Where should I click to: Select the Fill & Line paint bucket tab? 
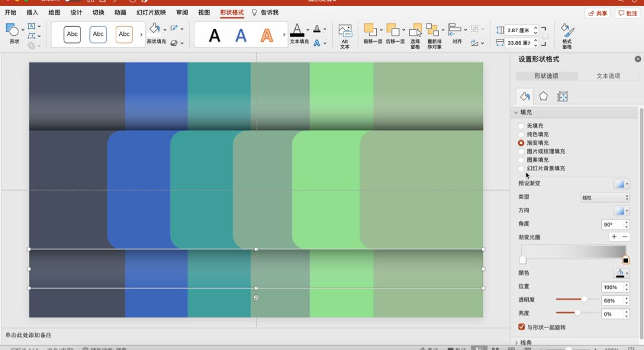tap(525, 96)
